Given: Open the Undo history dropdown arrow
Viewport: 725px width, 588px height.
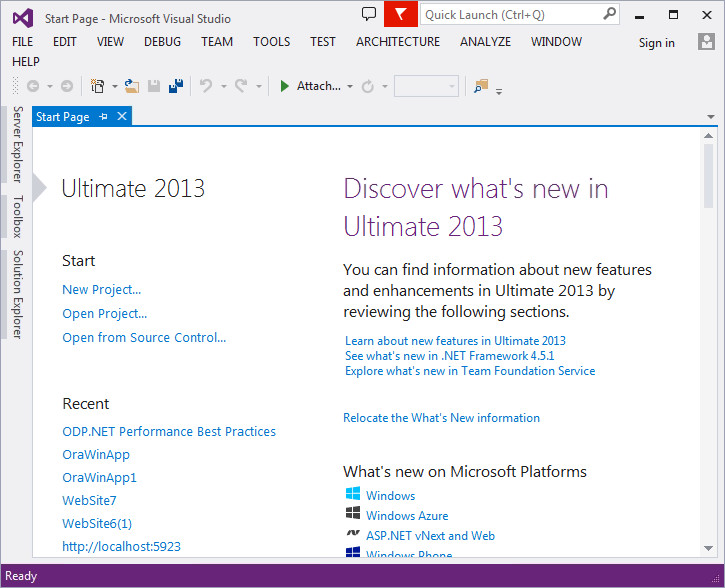Looking at the screenshot, I should tap(224, 86).
